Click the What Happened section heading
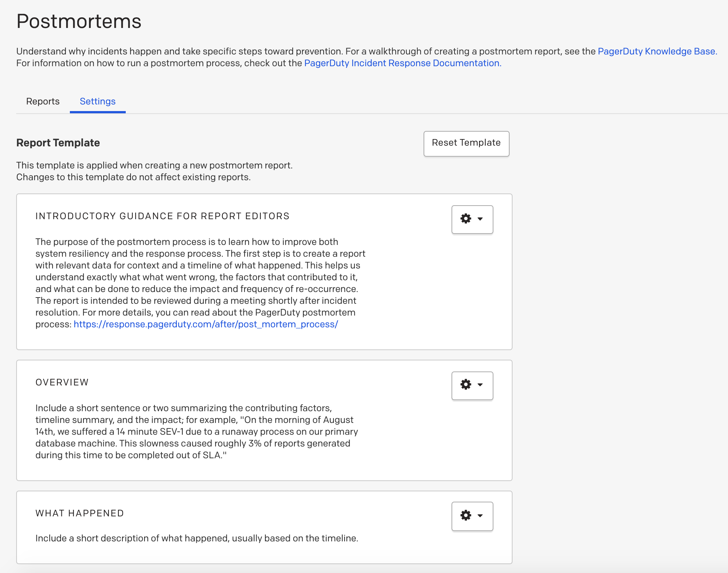This screenshot has width=728, height=573. [79, 513]
